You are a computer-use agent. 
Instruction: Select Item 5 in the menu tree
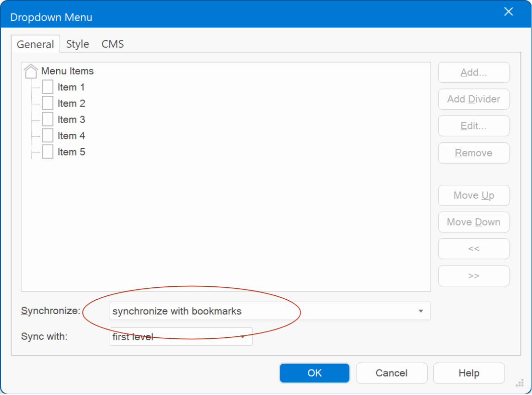[x=71, y=152]
